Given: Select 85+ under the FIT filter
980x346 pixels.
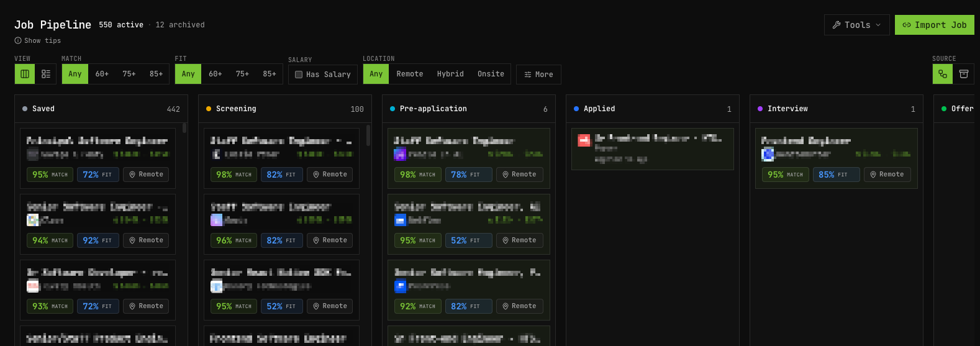Looking at the screenshot, I should pos(270,74).
